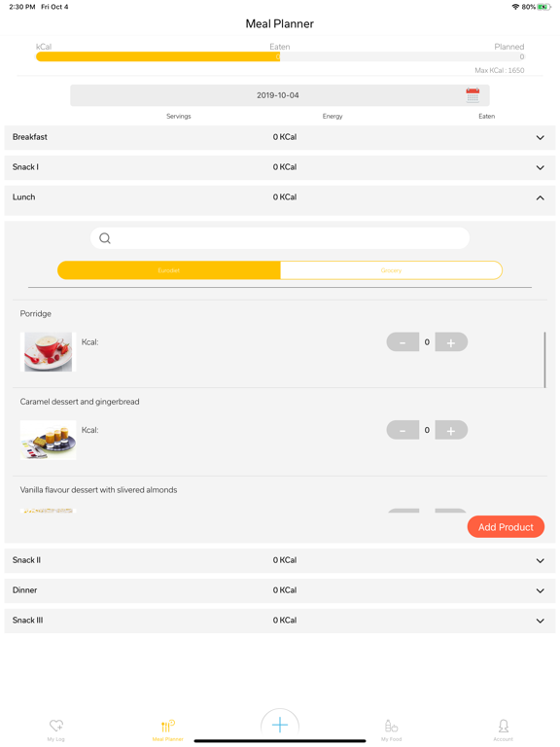Open the Porridge product thumbnail
The height and width of the screenshot is (747, 560).
click(x=48, y=352)
